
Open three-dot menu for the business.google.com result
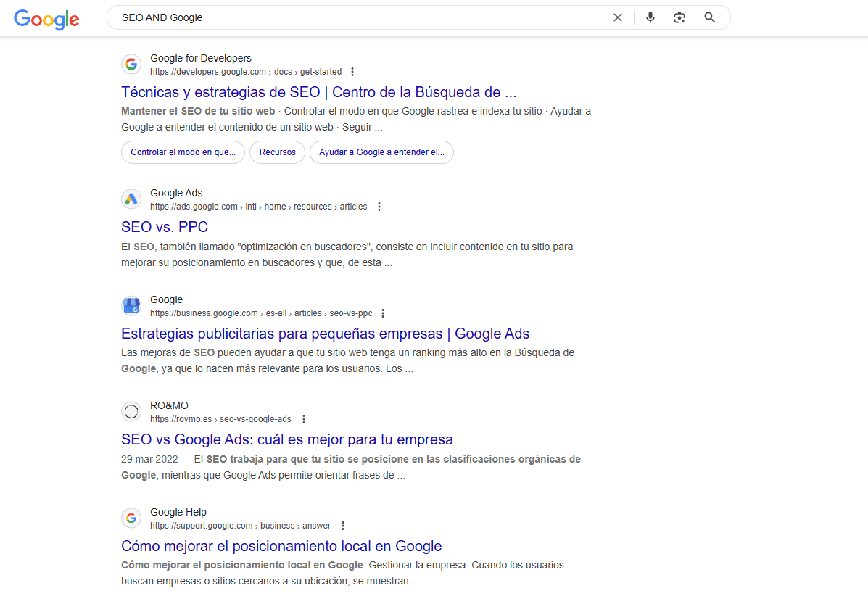(383, 313)
